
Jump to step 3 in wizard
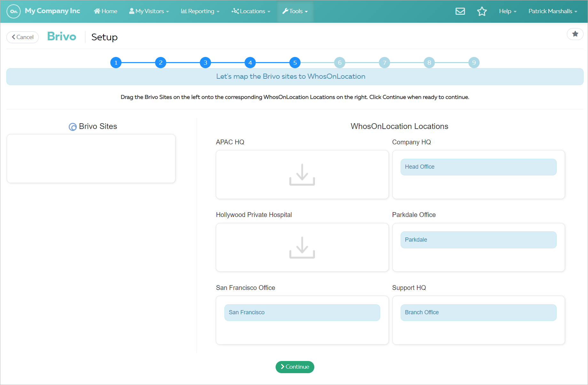(x=205, y=63)
